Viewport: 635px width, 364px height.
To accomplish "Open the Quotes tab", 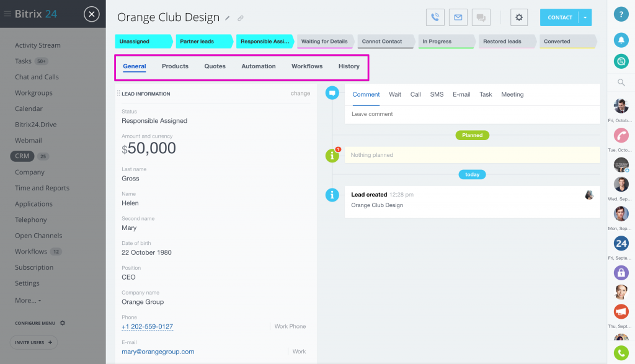I will pyautogui.click(x=215, y=66).
